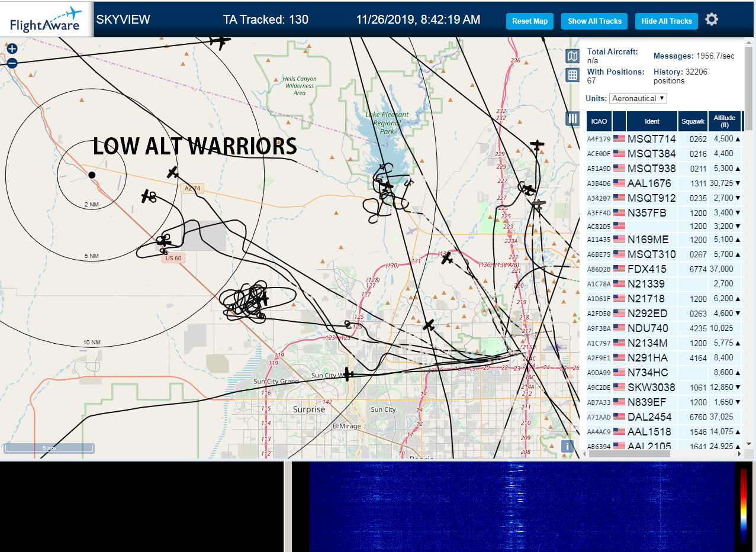Select the aircraft above the AZ 74 label
756x552 pixels.
pos(172,172)
